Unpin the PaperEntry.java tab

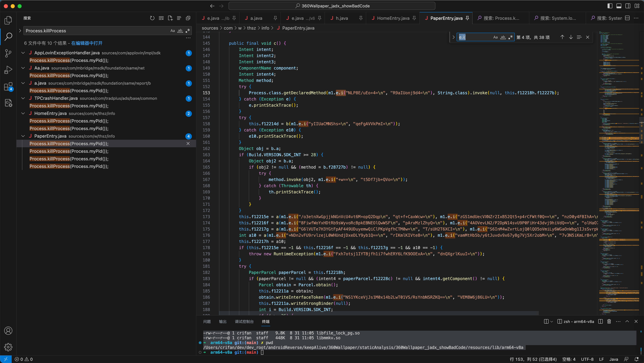[x=467, y=18]
